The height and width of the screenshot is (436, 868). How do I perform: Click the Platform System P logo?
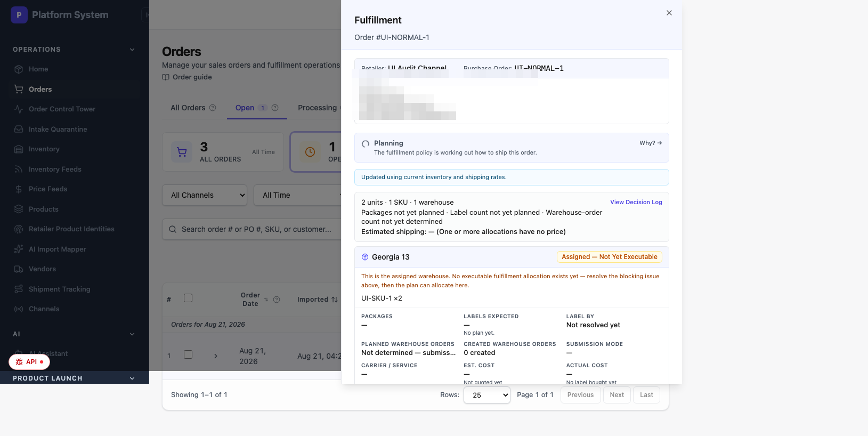[x=19, y=15]
